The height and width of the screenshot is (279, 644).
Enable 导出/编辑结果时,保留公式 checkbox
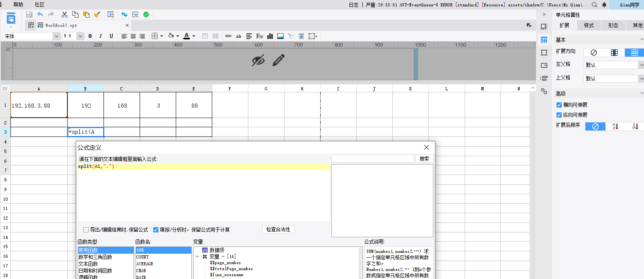tap(86, 230)
